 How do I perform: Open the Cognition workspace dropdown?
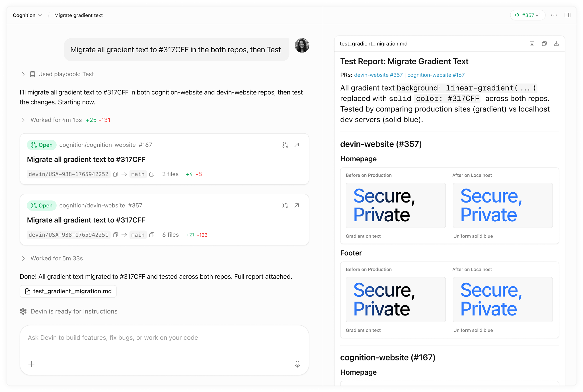[27, 15]
